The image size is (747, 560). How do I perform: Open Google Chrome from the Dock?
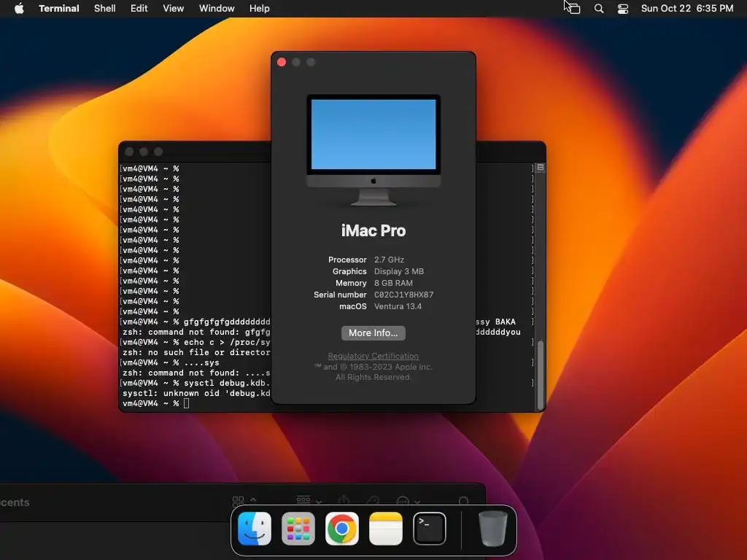[342, 529]
